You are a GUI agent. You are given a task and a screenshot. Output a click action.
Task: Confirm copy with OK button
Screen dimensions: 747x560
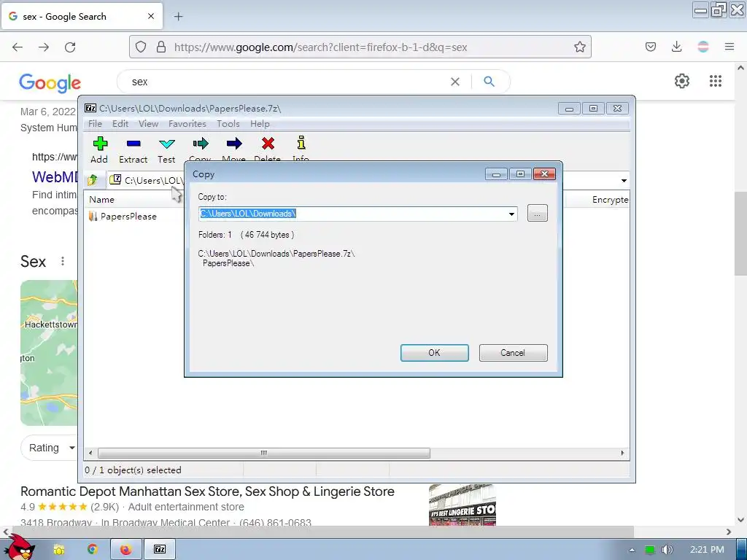pyautogui.click(x=435, y=353)
